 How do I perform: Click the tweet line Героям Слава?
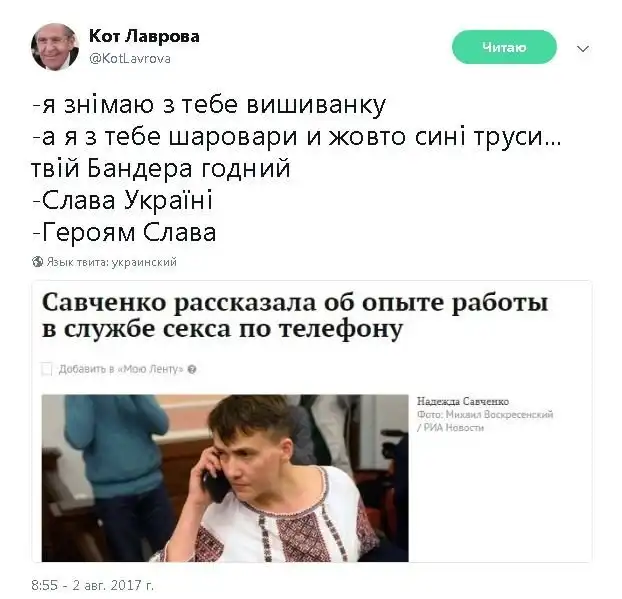pyautogui.click(x=124, y=232)
